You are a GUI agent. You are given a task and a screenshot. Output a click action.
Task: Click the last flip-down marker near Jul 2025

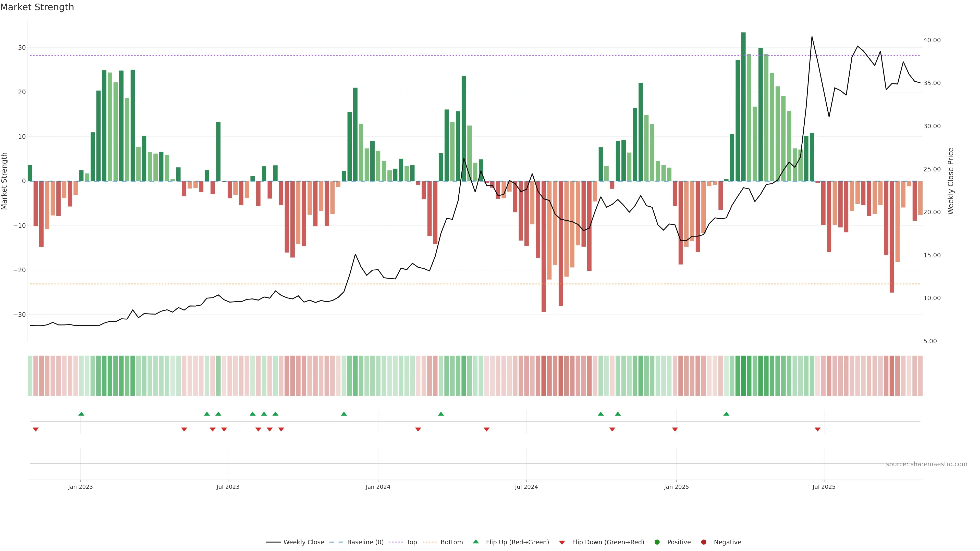click(817, 429)
